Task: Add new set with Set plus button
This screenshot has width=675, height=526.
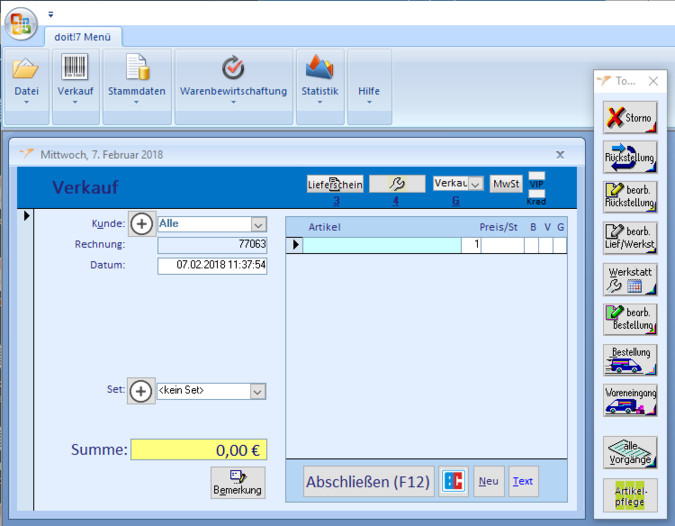Action: coord(141,391)
